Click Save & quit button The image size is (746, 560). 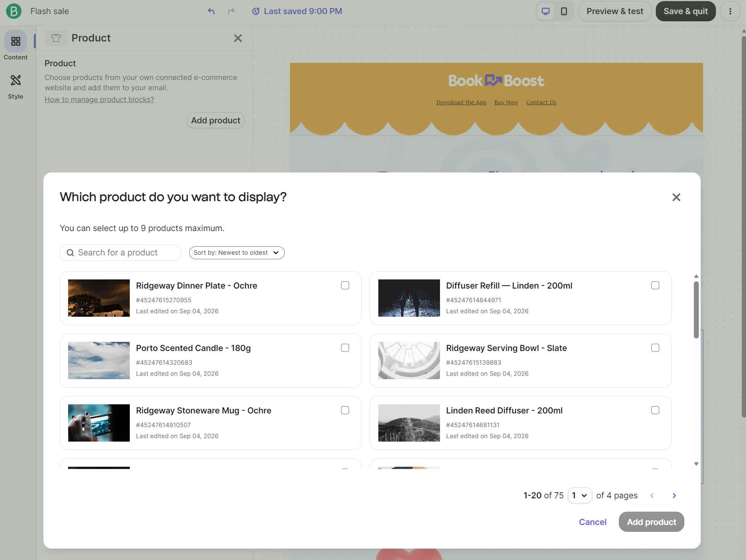click(685, 11)
